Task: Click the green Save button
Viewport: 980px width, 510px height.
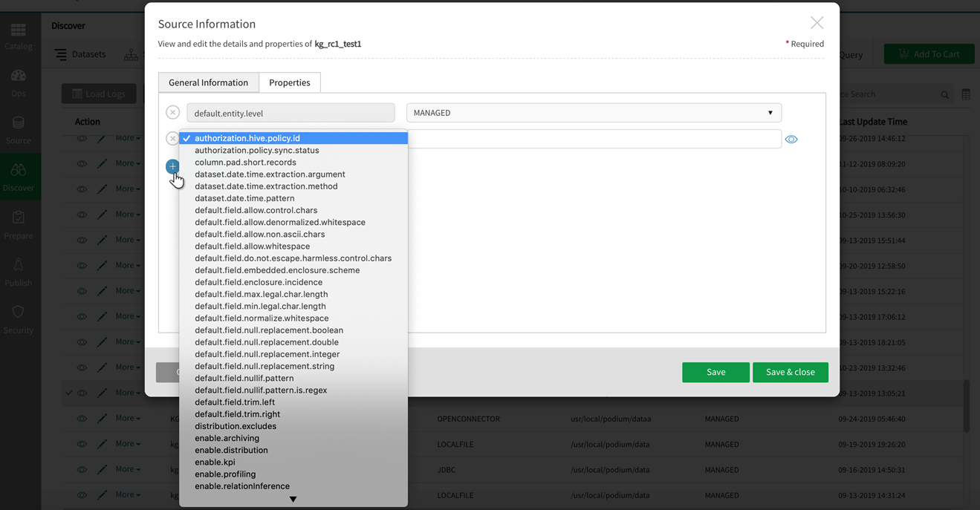Action: point(715,372)
